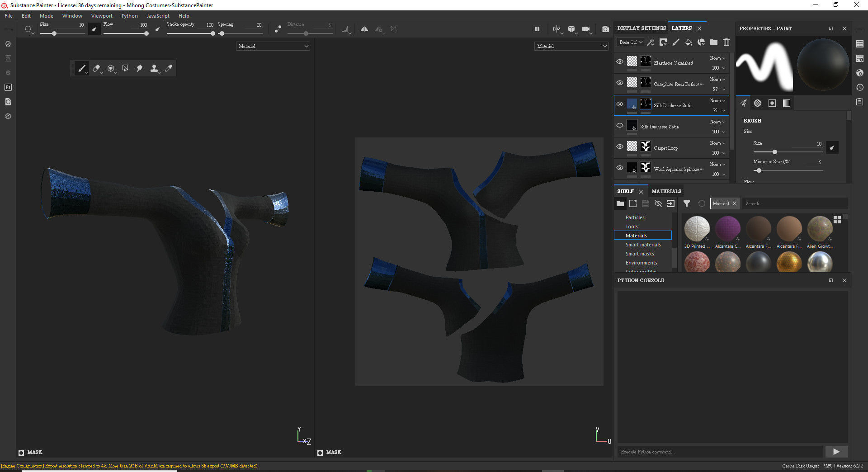Hide the selected Silk Duchesse Satin layer

[x=620, y=104]
